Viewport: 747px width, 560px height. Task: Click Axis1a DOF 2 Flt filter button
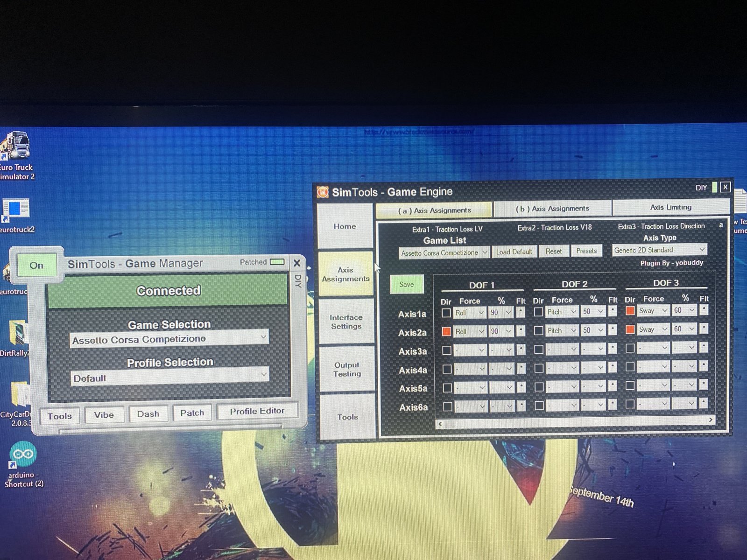613,311
